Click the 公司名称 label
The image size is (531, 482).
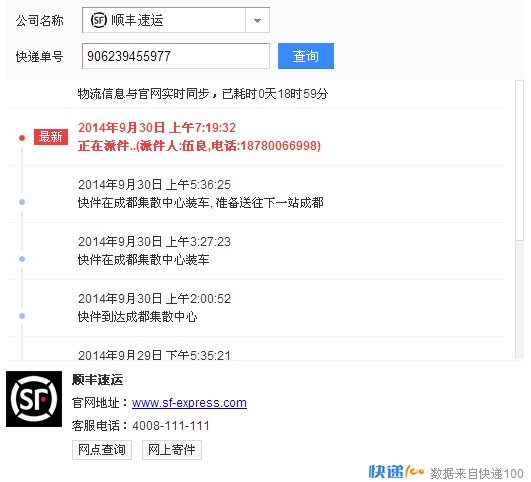point(39,21)
